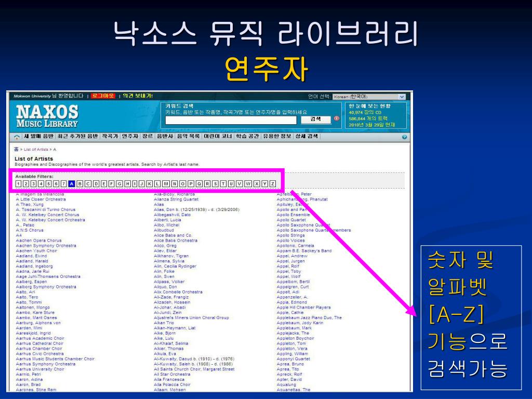Open artist Aalborg Symphony Orchestra
This screenshot has height=399, width=532.
pyautogui.click(x=46, y=287)
